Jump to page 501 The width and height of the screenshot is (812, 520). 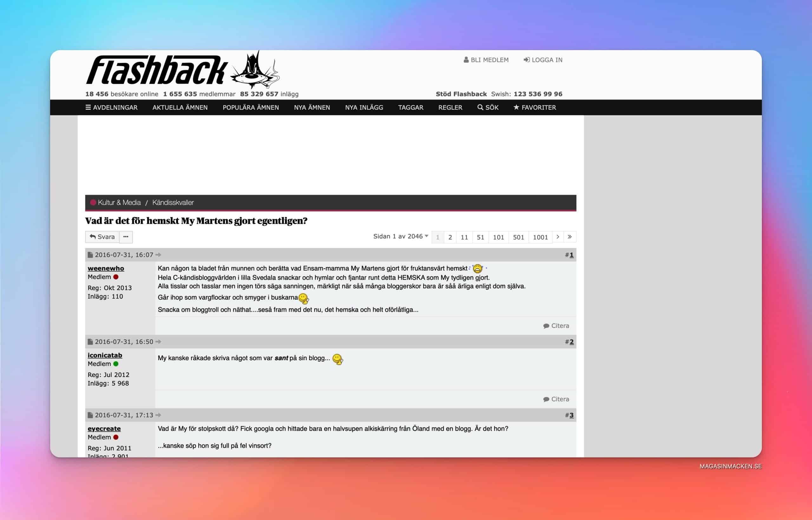point(519,237)
